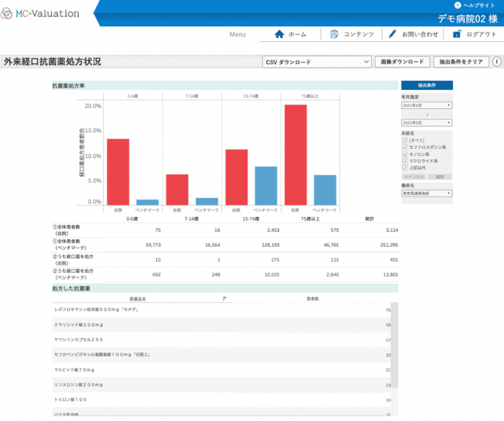Select お問い合わせ in the top menu
Screen dimensions: 504x421
click(420, 34)
